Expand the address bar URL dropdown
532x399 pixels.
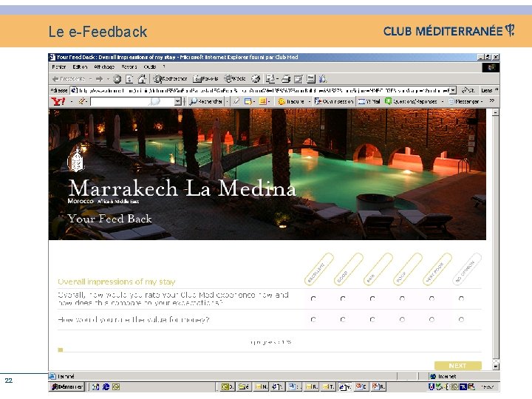pos(453,90)
